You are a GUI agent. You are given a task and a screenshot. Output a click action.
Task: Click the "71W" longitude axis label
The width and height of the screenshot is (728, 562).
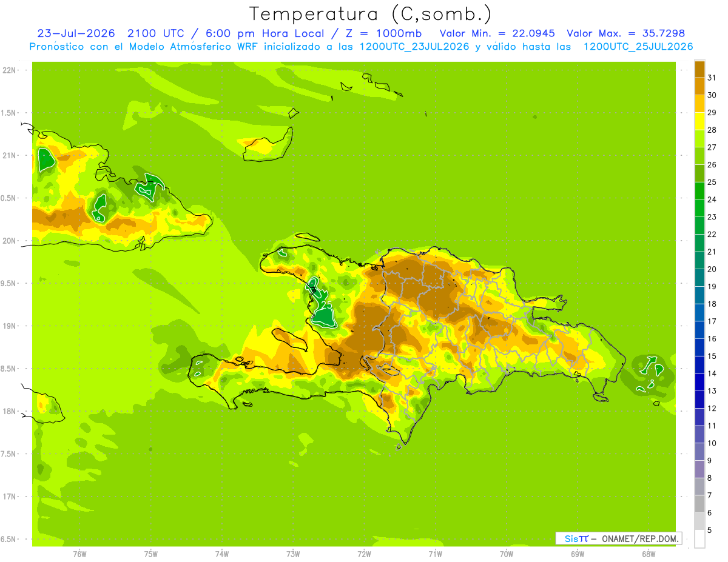[x=435, y=554]
